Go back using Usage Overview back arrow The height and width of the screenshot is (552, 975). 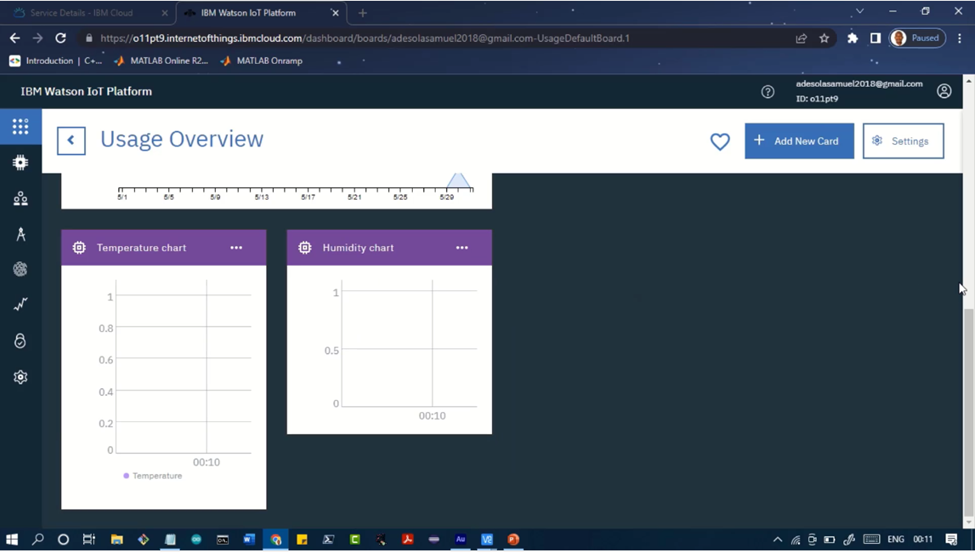pyautogui.click(x=71, y=140)
